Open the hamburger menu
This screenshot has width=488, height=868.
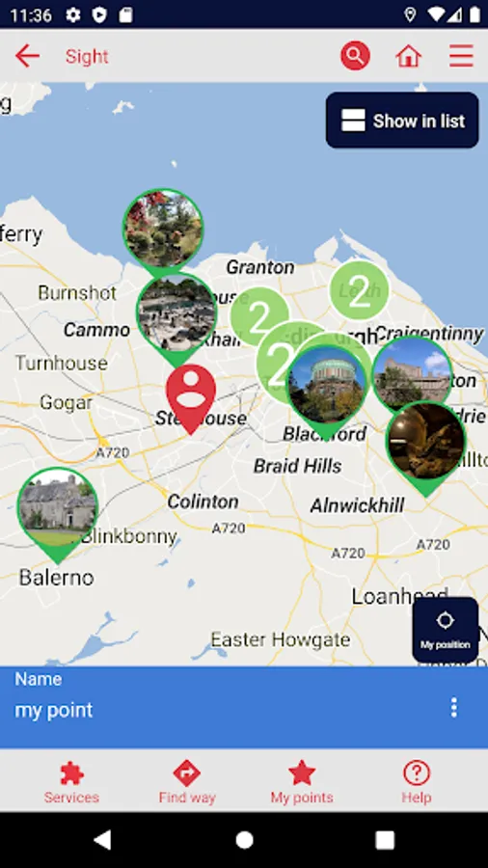(461, 56)
